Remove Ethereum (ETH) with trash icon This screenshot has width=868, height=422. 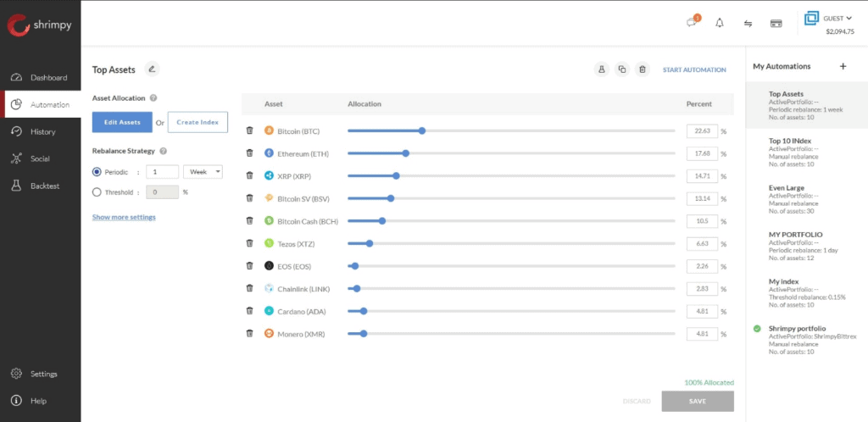point(250,153)
